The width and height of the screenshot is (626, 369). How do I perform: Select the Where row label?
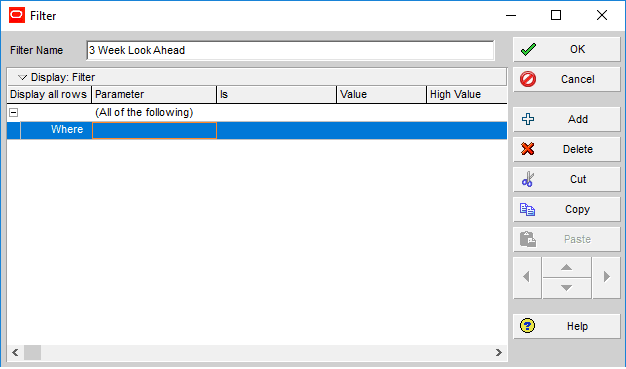pos(67,129)
